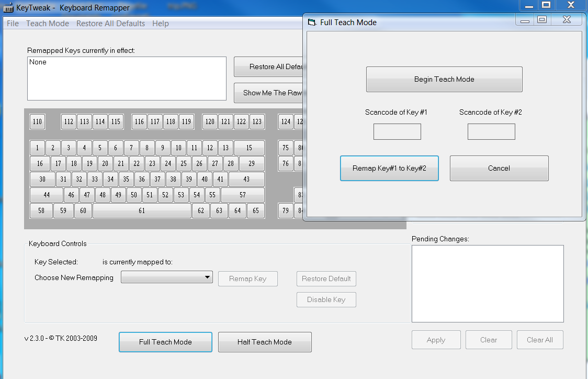Select key 15 on the number row
Image resolution: width=588 pixels, height=379 pixels.
(x=249, y=148)
